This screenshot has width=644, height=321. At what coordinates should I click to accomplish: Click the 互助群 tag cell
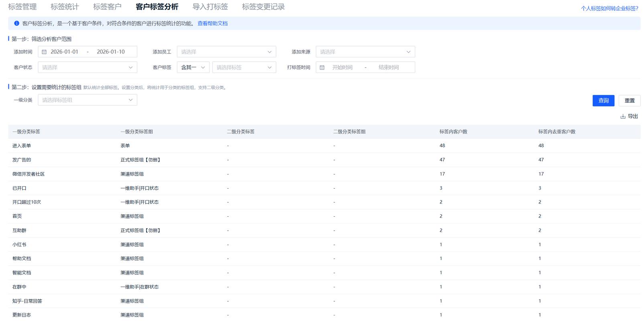tap(19, 230)
